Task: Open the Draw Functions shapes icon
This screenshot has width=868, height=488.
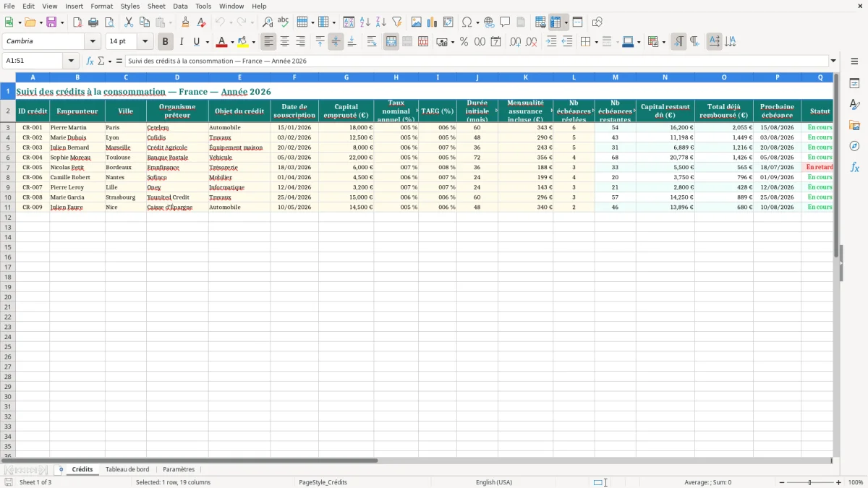Action: click(x=597, y=22)
